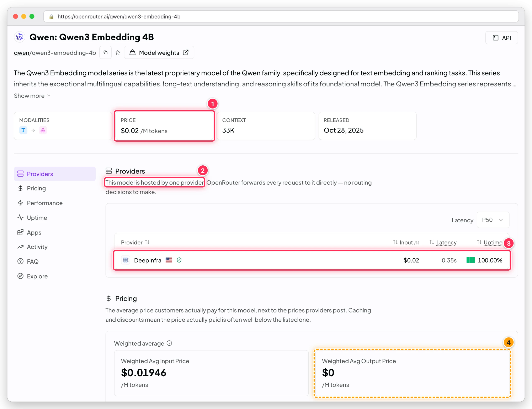The height and width of the screenshot is (409, 532).
Task: Click the 33K context value
Action: coord(228,130)
